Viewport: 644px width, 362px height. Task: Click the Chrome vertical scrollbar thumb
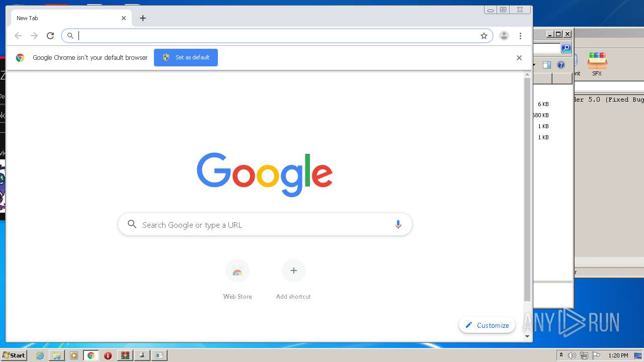527,190
